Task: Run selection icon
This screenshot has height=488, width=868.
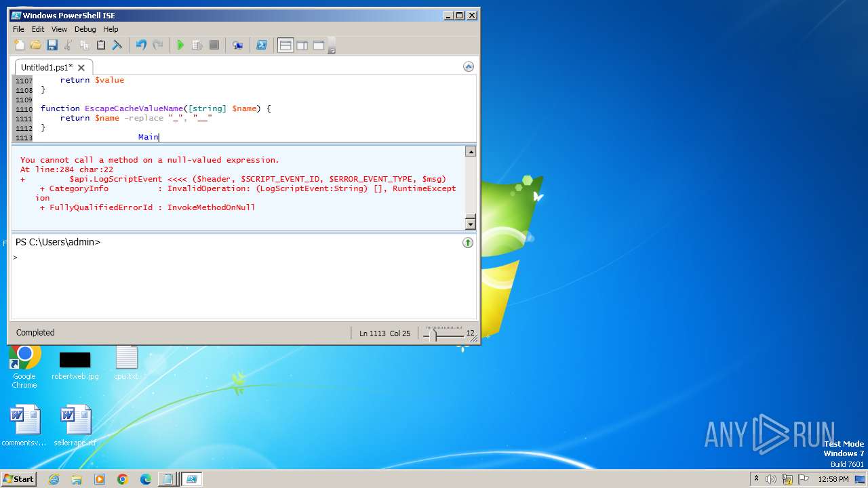Action: (x=197, y=45)
